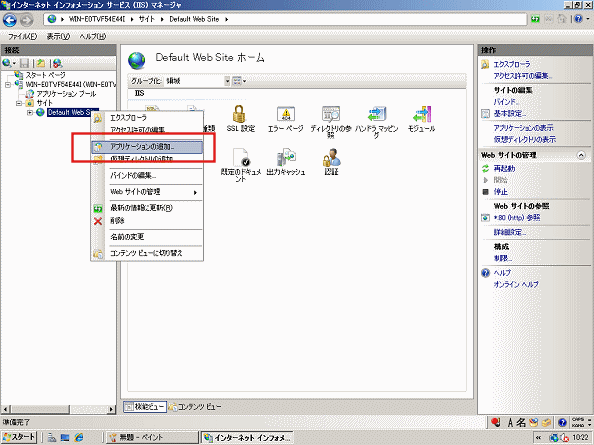Click the 停止 stop icon
The image size is (594, 445).
pos(485,192)
